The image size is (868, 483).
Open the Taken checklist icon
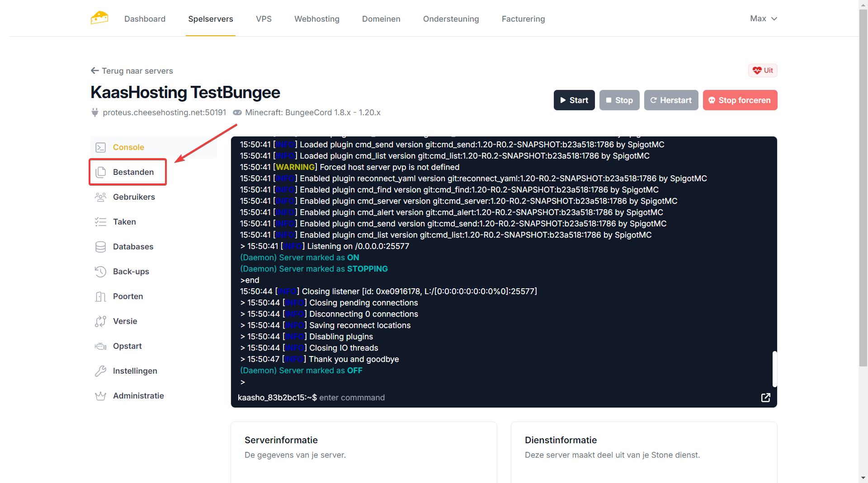100,222
